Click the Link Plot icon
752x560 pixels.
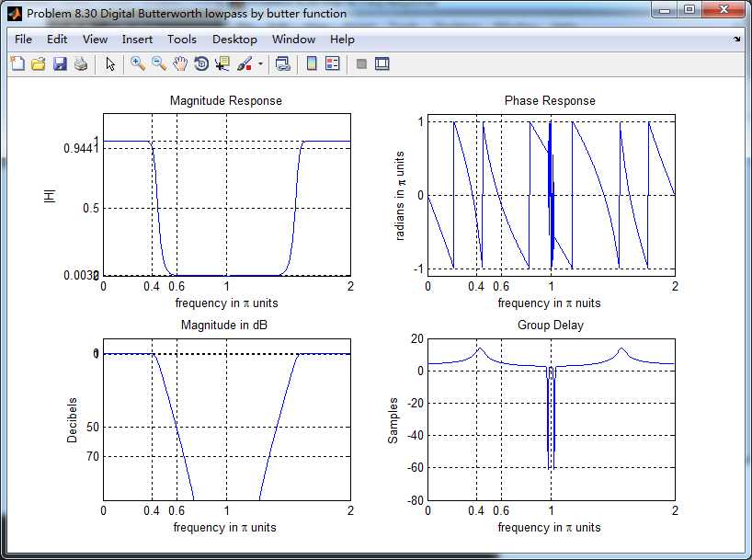coord(283,63)
